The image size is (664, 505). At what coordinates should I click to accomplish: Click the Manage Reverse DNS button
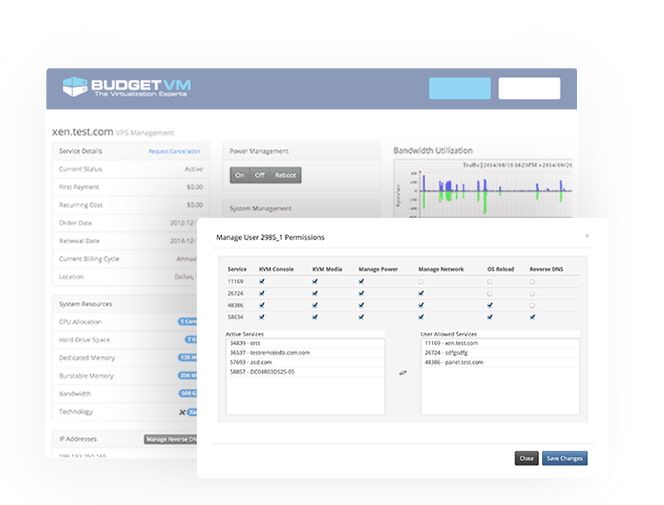tap(170, 438)
